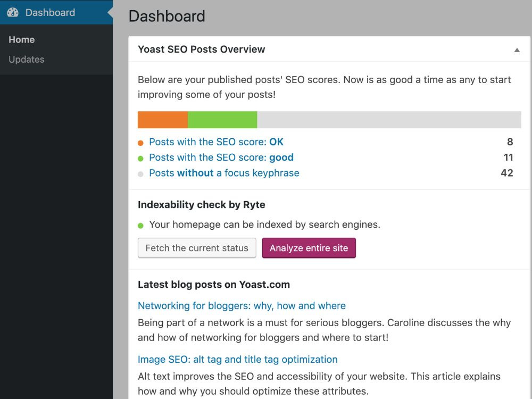Select Home in the sidebar submenu
The width and height of the screenshot is (532, 399).
(22, 40)
